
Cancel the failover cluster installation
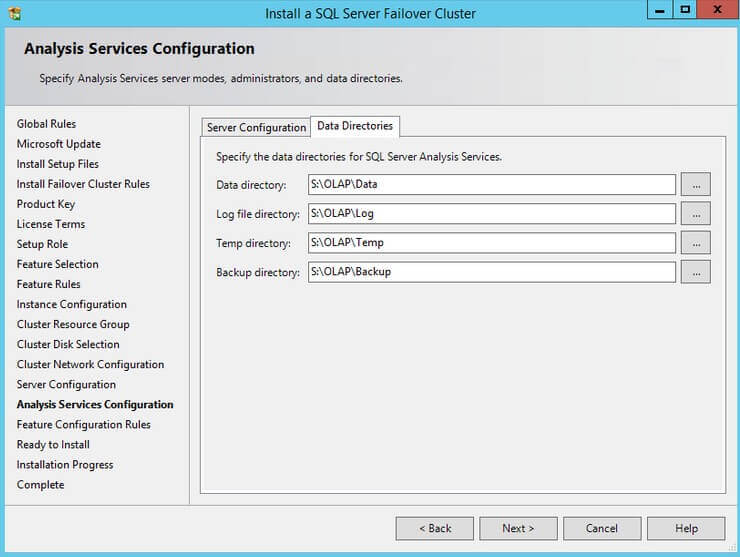(602, 528)
